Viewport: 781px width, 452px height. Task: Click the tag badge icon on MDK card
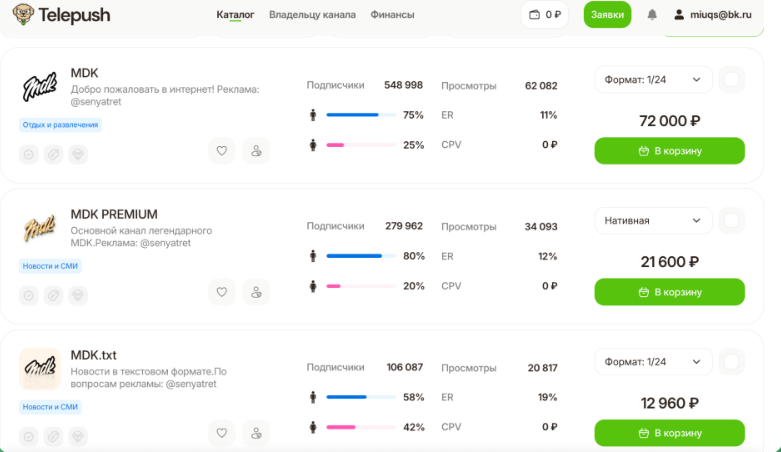tap(53, 154)
